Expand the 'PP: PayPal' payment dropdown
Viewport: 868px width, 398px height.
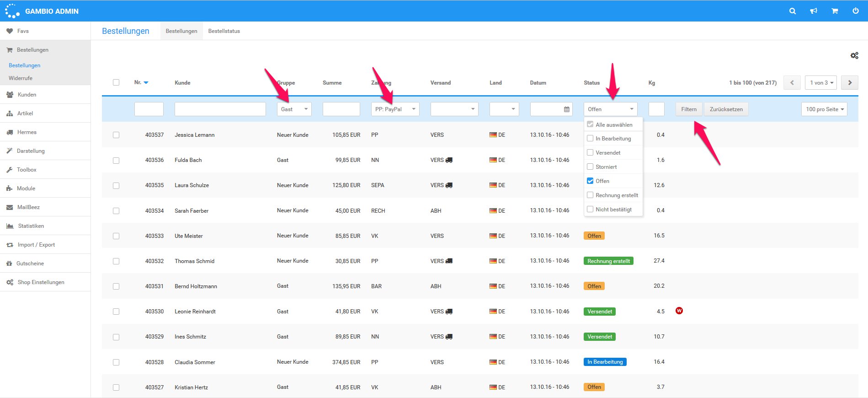click(x=395, y=109)
